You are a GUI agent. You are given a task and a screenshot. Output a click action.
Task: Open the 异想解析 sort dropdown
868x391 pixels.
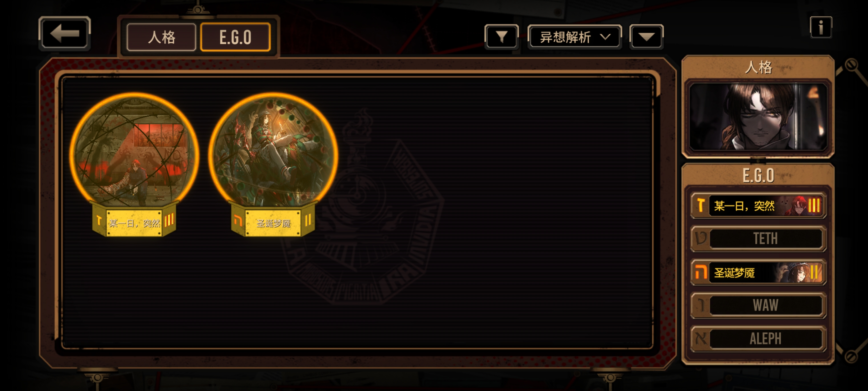pos(575,37)
